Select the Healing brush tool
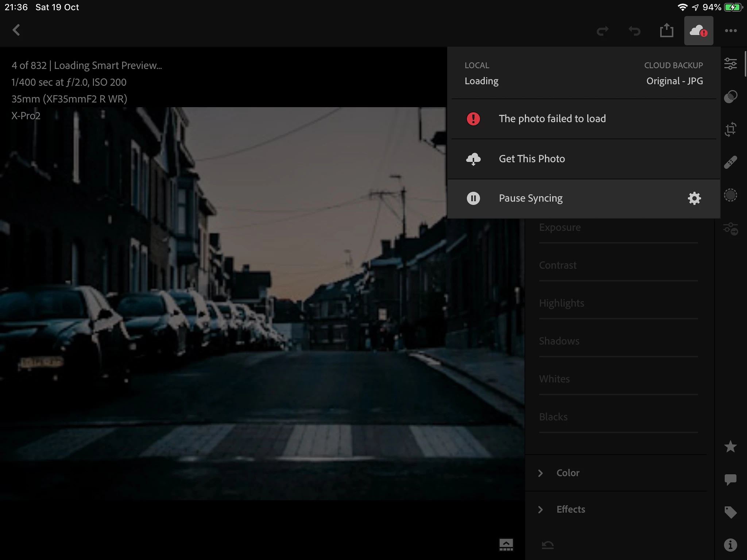The image size is (747, 560). click(731, 162)
